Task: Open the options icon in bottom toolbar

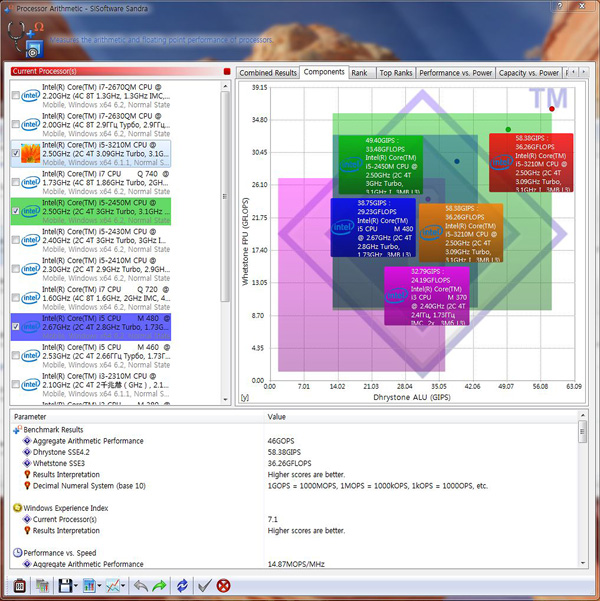Action: pos(20,586)
